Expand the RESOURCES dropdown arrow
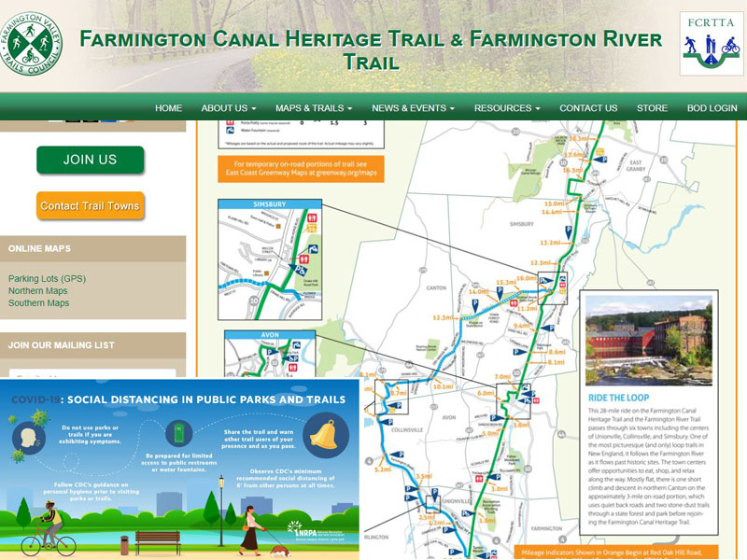747x560 pixels. pyautogui.click(x=538, y=109)
